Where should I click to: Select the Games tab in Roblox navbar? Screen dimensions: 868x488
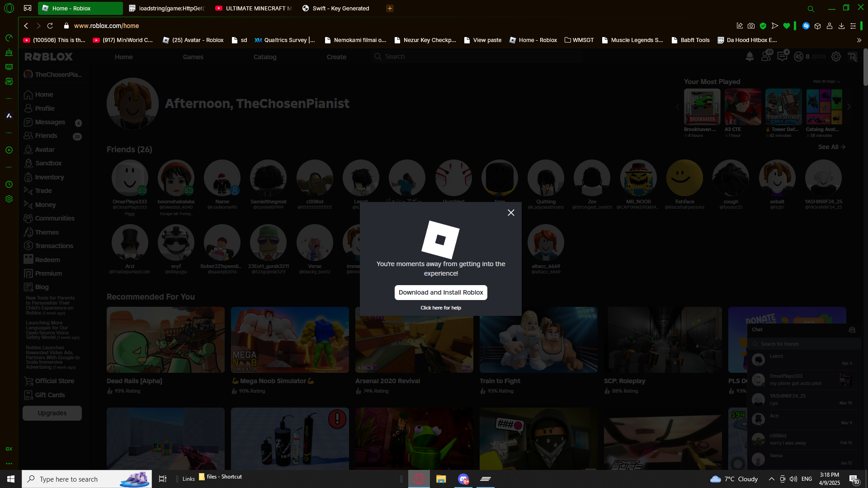[x=193, y=57]
